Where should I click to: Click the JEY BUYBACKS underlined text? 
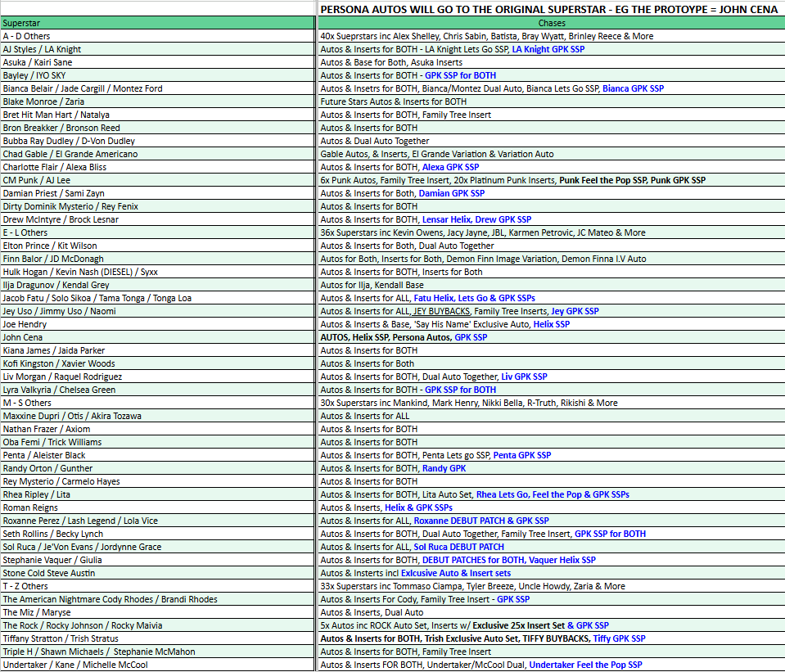pyautogui.click(x=440, y=311)
